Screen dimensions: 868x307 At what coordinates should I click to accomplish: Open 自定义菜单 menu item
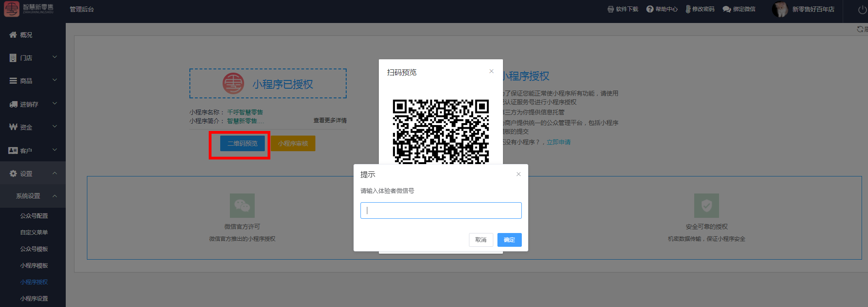(34, 233)
